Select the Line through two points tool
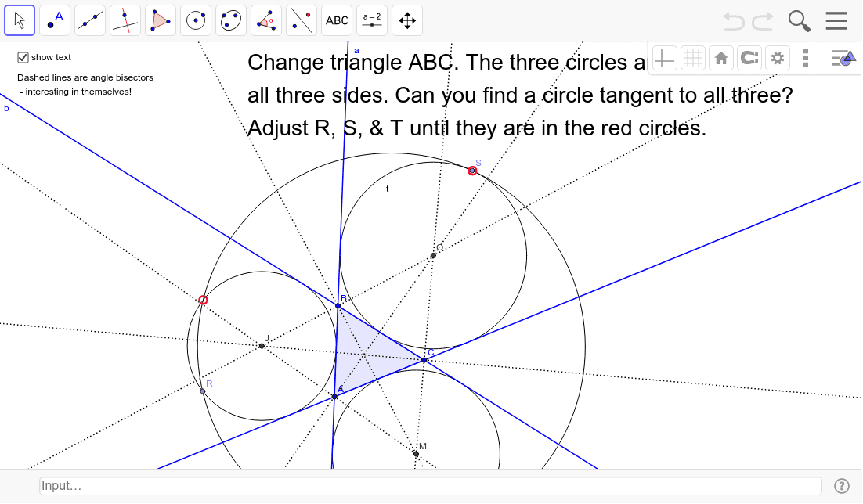 coord(90,21)
